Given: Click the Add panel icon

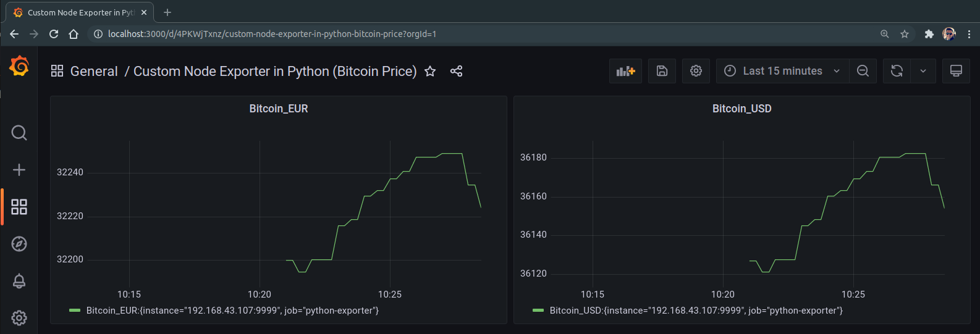Looking at the screenshot, I should [625, 71].
